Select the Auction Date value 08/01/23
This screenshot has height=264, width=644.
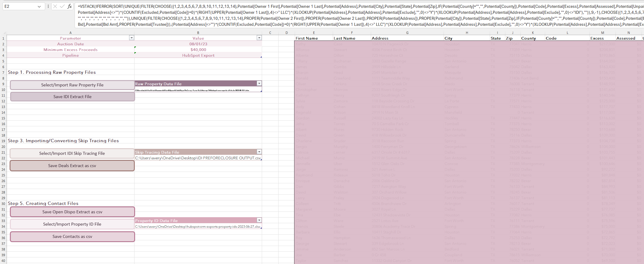pos(198,44)
